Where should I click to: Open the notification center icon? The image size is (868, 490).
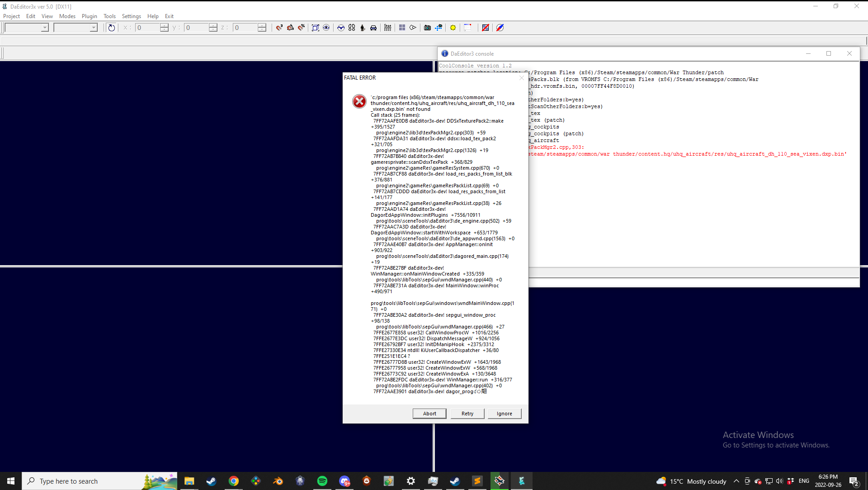[854, 481]
